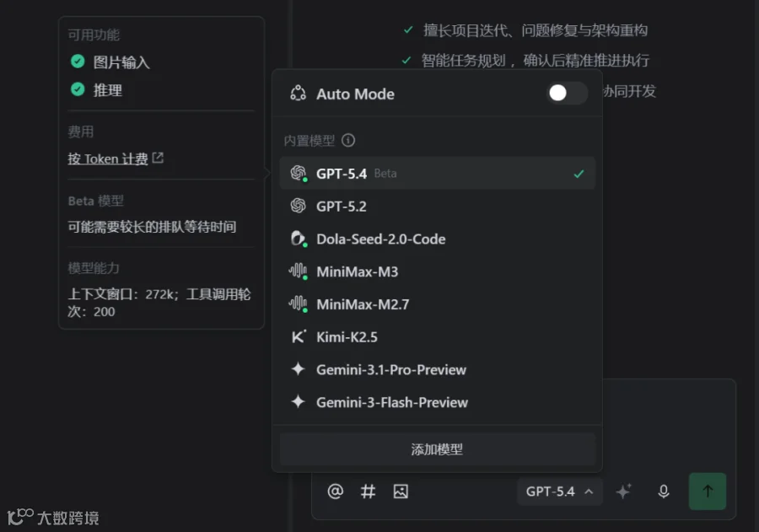Choose MiniMax-M3 model
Screen dimensions: 759x532
tap(437, 271)
